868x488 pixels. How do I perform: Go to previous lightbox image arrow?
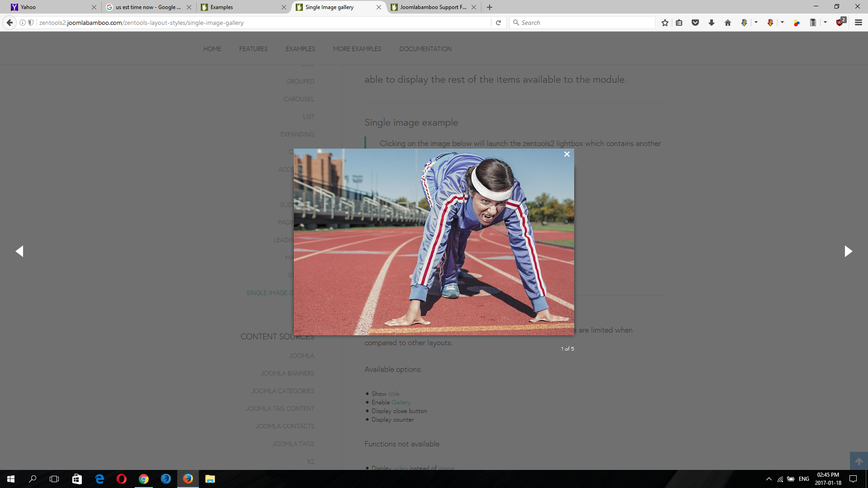pos(19,251)
